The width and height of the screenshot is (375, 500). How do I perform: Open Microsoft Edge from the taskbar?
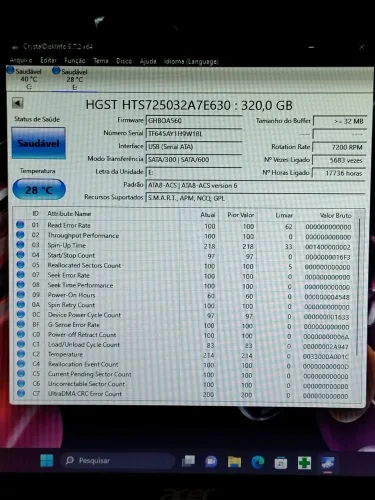click(258, 462)
